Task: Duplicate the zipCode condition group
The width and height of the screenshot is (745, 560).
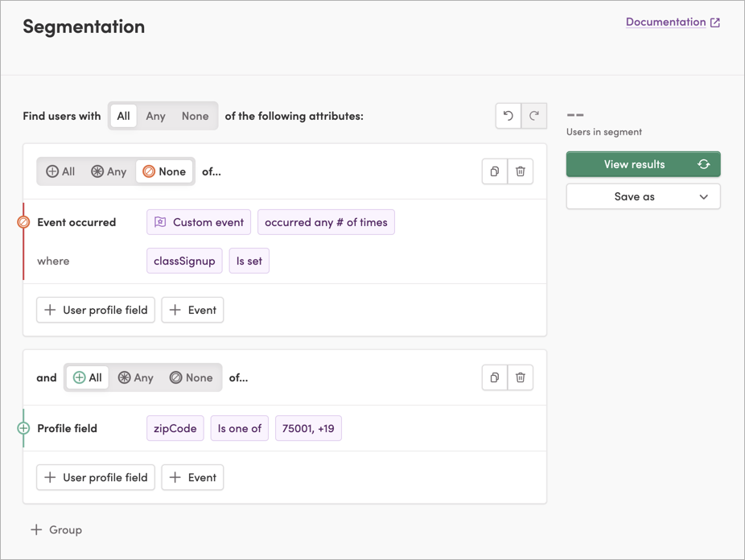Action: [494, 377]
